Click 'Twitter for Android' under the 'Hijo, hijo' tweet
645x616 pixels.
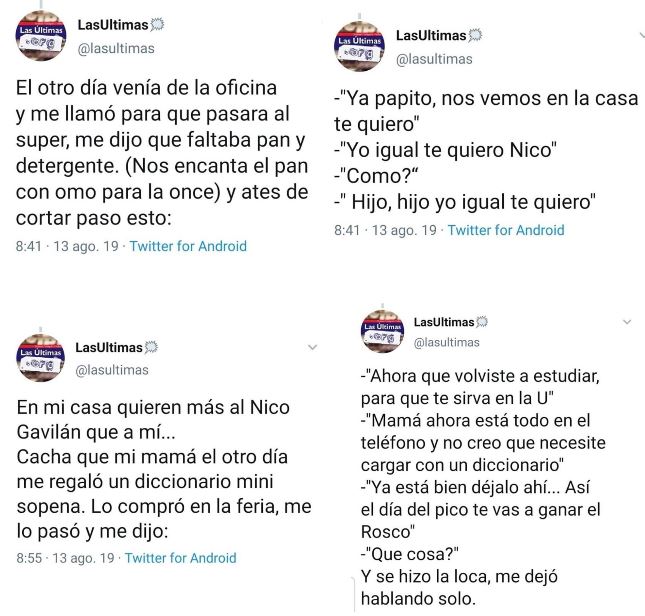click(505, 230)
